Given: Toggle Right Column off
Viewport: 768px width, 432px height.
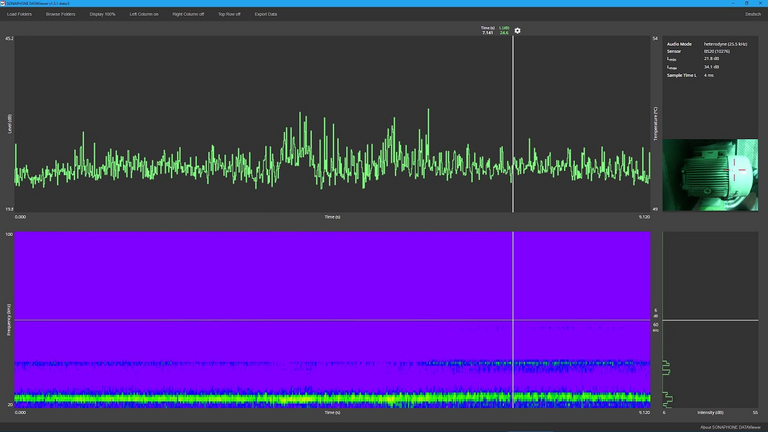Looking at the screenshot, I should pyautogui.click(x=188, y=14).
